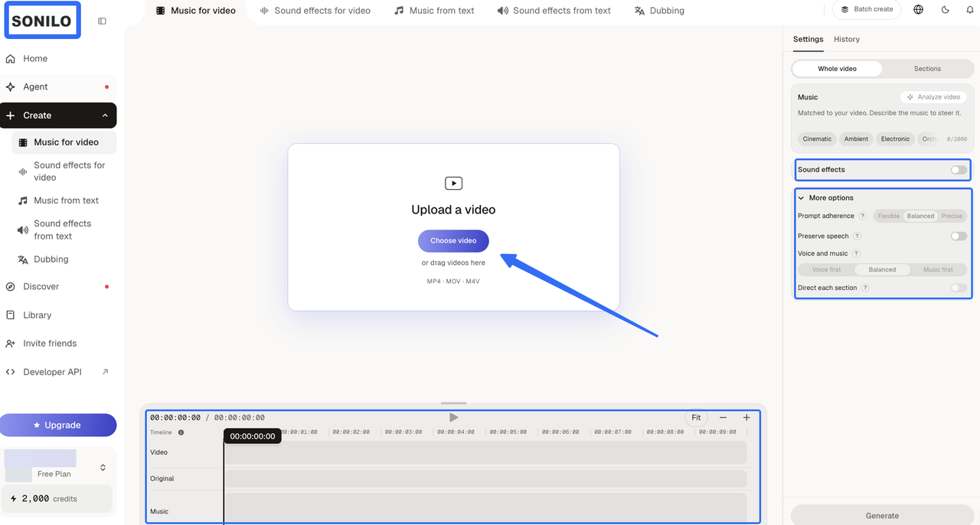The width and height of the screenshot is (980, 525).
Task: Click translate icon beside sidebar Dubbing
Action: (x=23, y=259)
